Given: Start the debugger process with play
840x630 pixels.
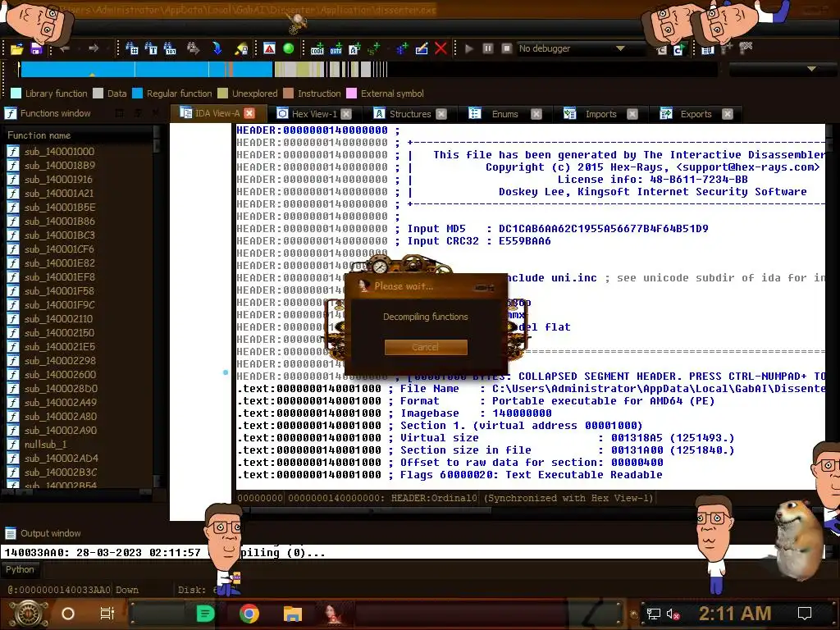Looking at the screenshot, I should tap(469, 48).
